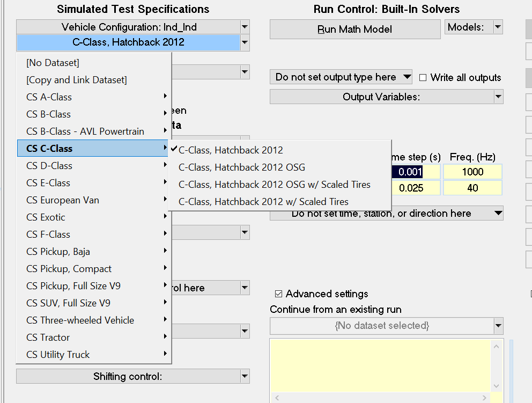This screenshot has width=532, height=403.
Task: Open the CS A-Class submenu arrow
Action: 165,97
